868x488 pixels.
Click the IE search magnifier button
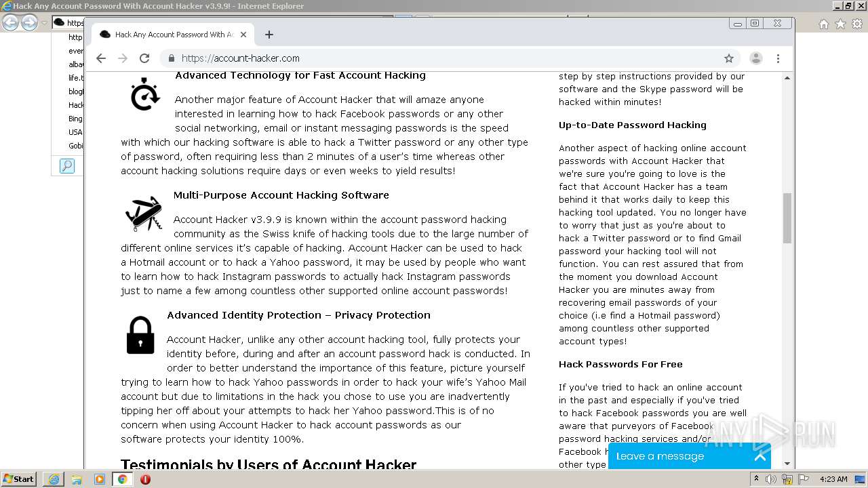[67, 166]
